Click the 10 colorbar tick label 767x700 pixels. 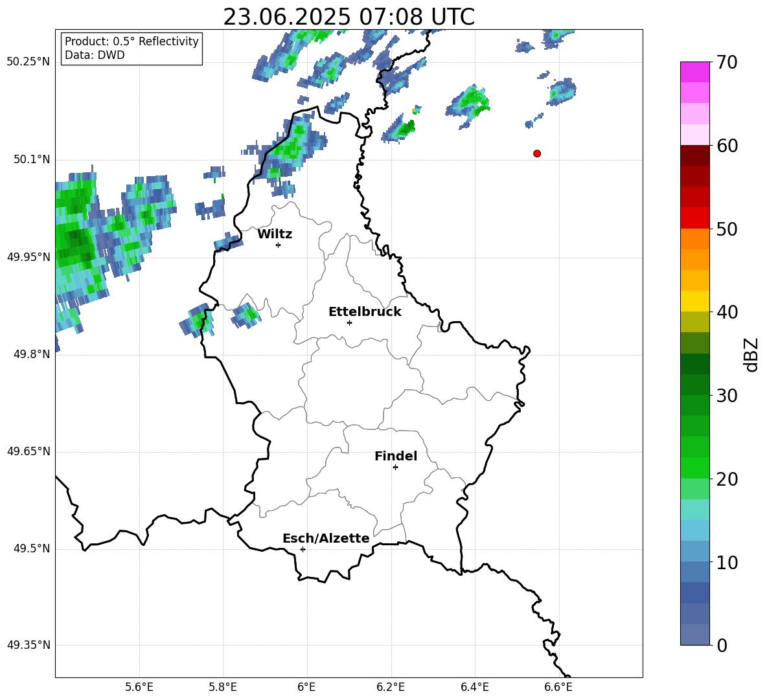(x=727, y=563)
